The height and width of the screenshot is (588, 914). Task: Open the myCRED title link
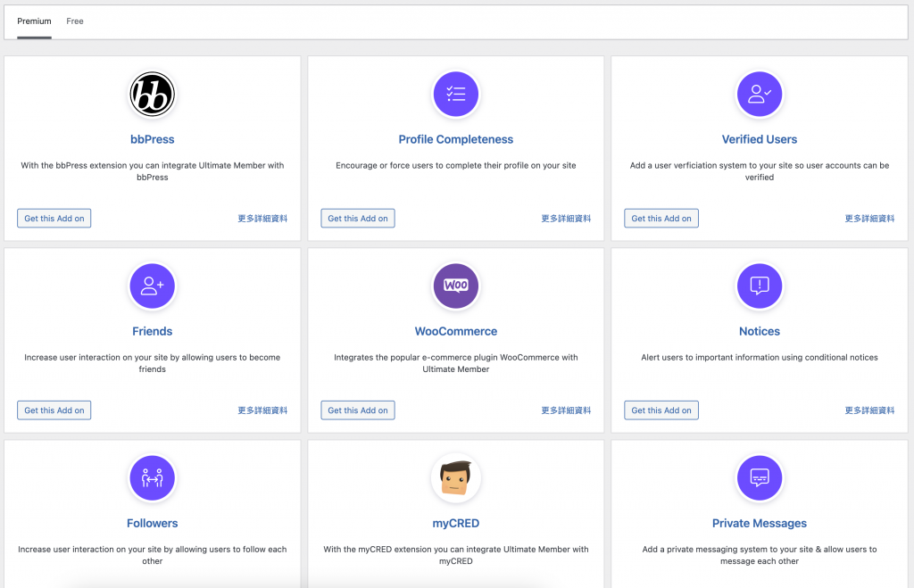click(456, 524)
